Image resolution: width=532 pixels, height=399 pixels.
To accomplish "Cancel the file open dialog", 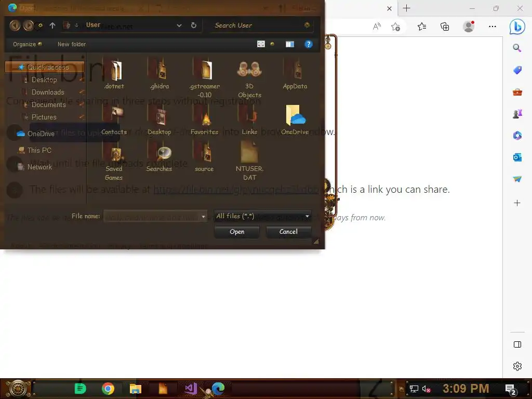I will point(288,232).
